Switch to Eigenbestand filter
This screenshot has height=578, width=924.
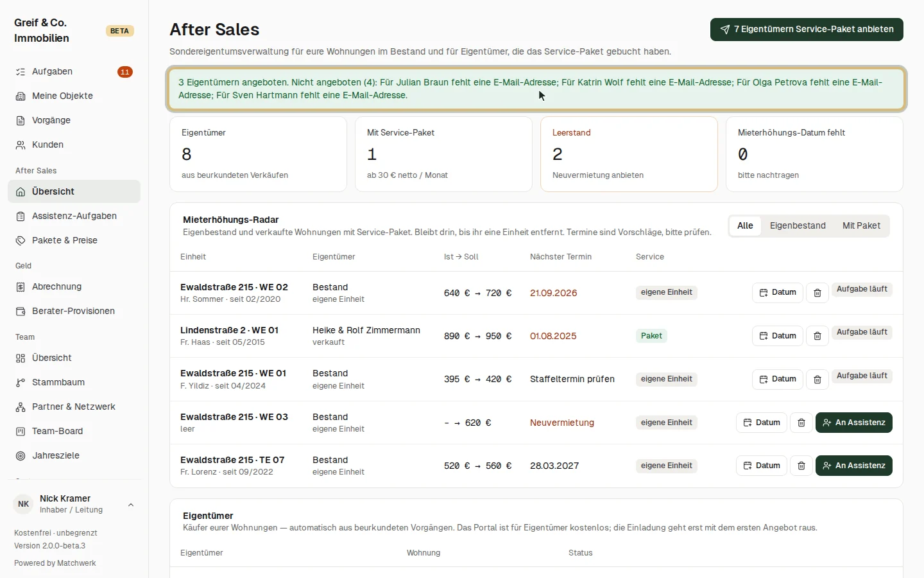point(798,226)
